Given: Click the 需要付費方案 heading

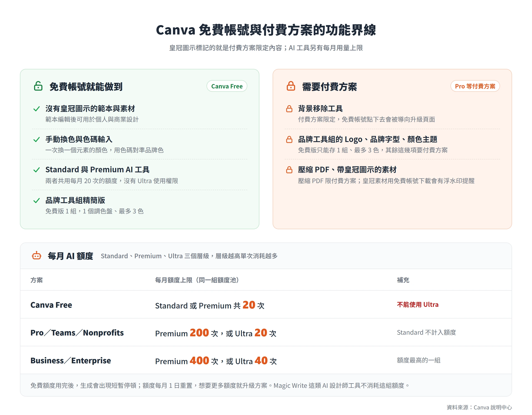Looking at the screenshot, I should 329,87.
